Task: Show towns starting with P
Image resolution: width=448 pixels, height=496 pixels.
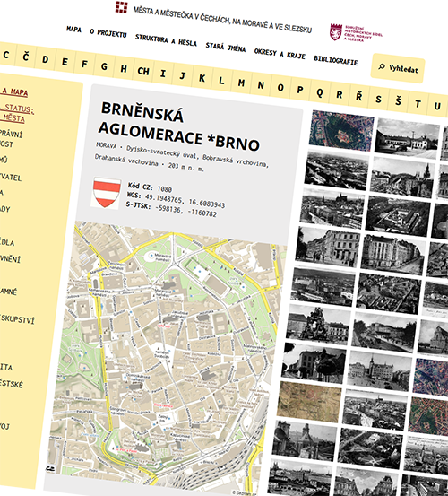Action: coord(300,90)
